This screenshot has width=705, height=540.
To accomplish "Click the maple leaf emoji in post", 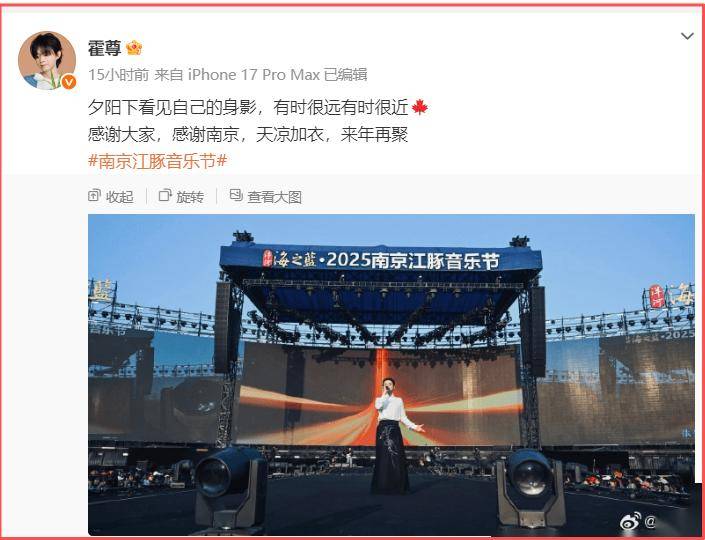I will click(x=419, y=107).
